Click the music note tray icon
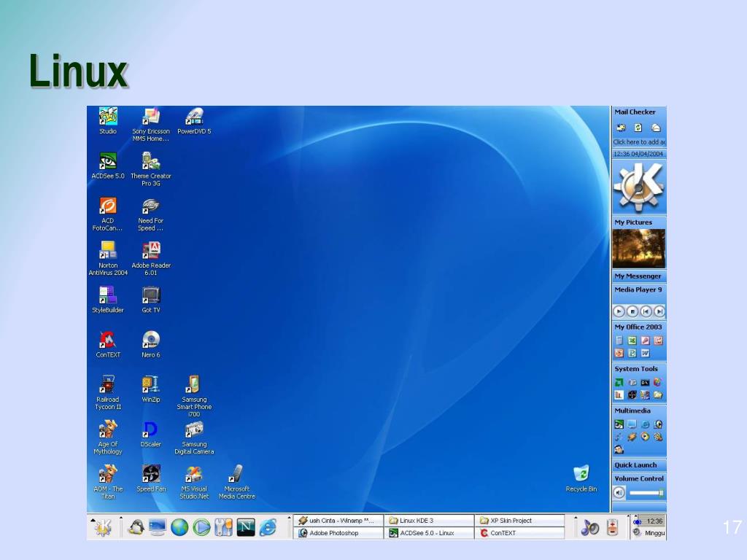This screenshot has width=747, height=560. (590, 527)
